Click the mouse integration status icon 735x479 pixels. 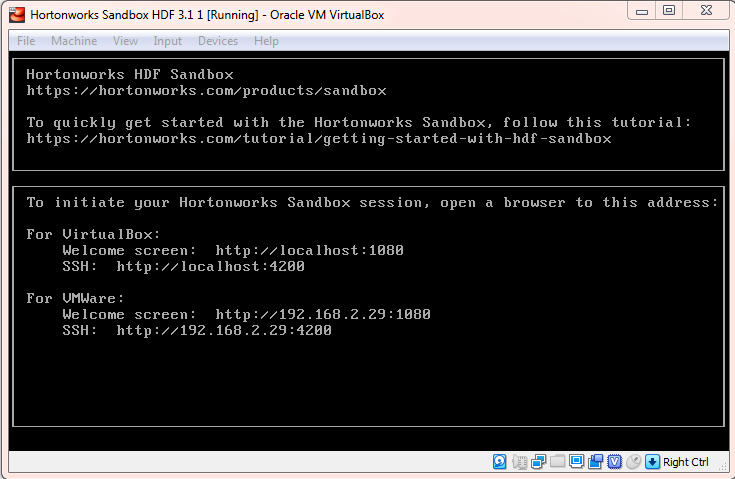click(634, 462)
